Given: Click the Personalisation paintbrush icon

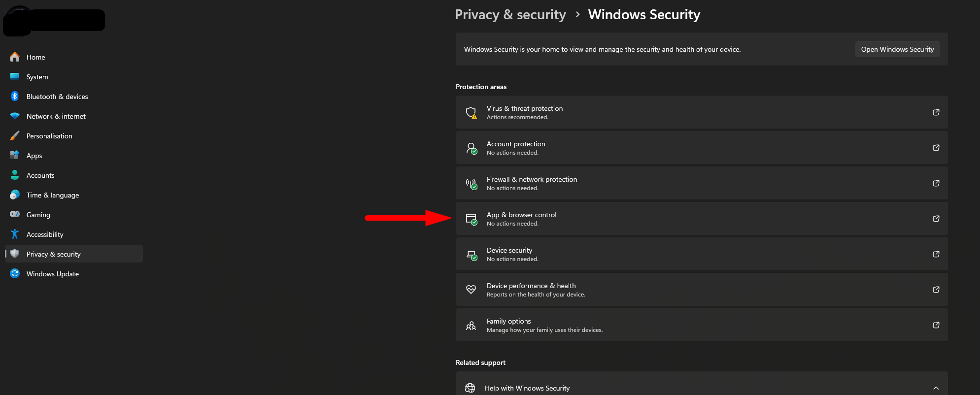Looking at the screenshot, I should tap(15, 135).
